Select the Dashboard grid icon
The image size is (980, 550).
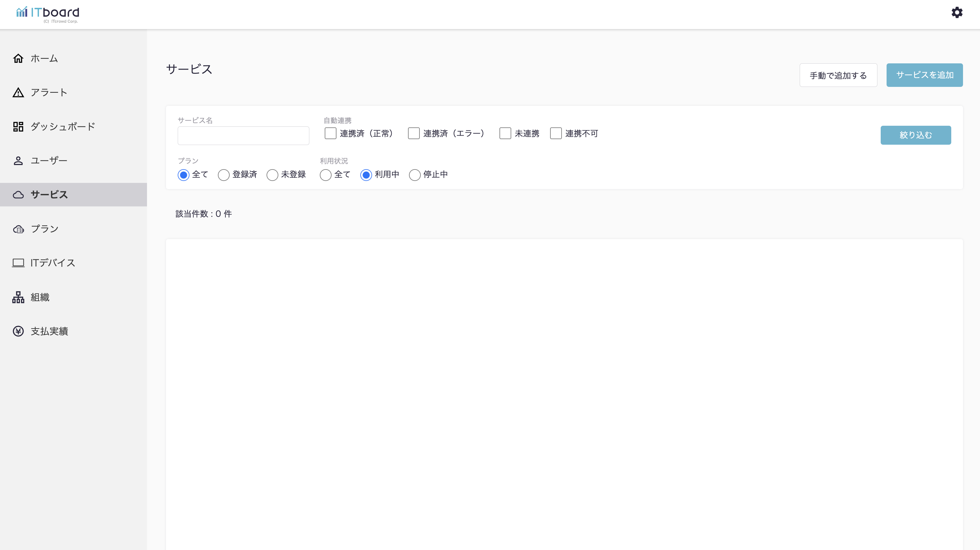(18, 126)
